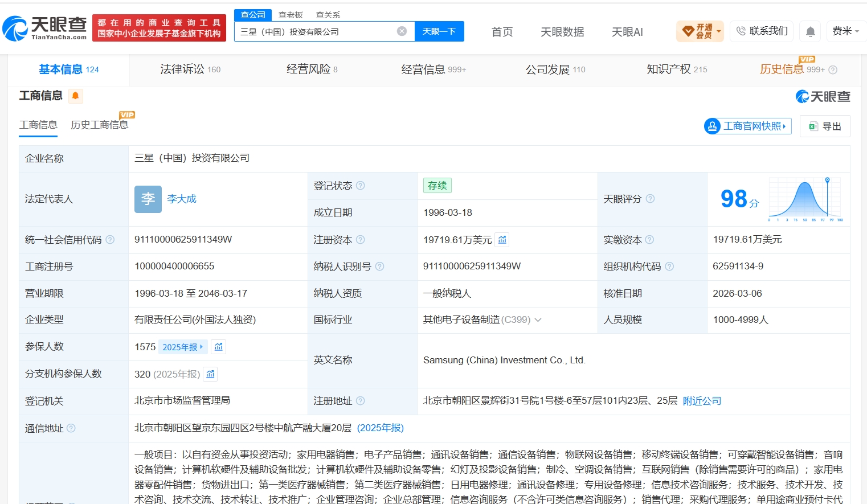Click 工商官网快照 button

[x=748, y=126]
